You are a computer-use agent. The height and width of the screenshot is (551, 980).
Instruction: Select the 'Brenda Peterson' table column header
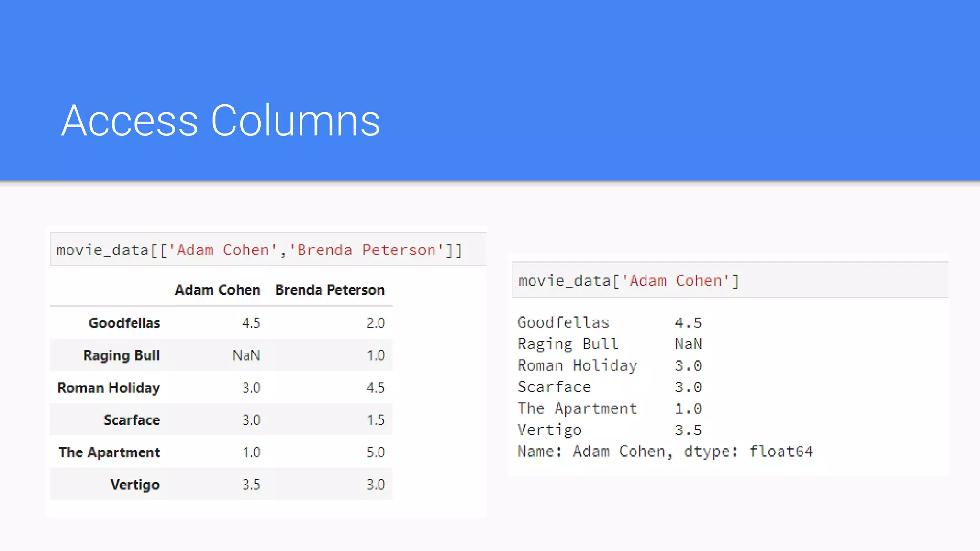coord(330,290)
